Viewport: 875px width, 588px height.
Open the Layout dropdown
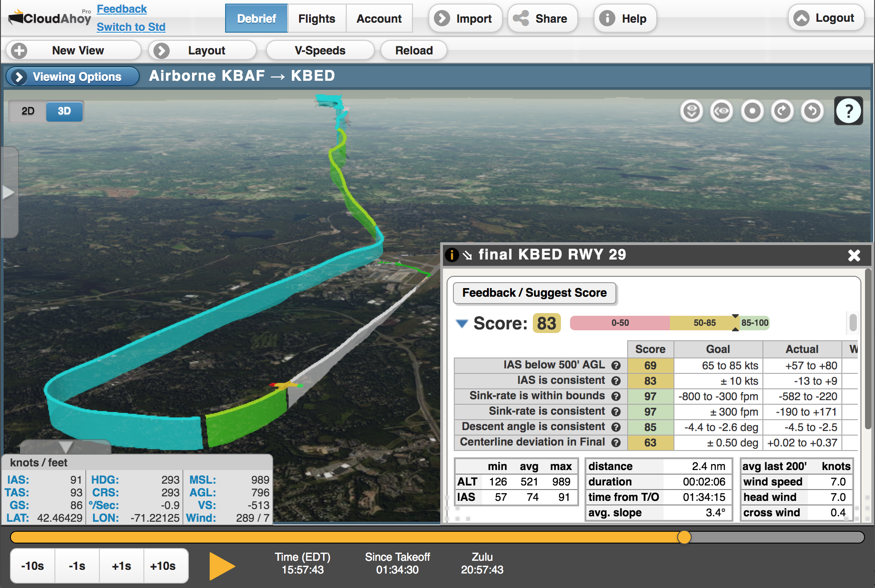(x=202, y=50)
